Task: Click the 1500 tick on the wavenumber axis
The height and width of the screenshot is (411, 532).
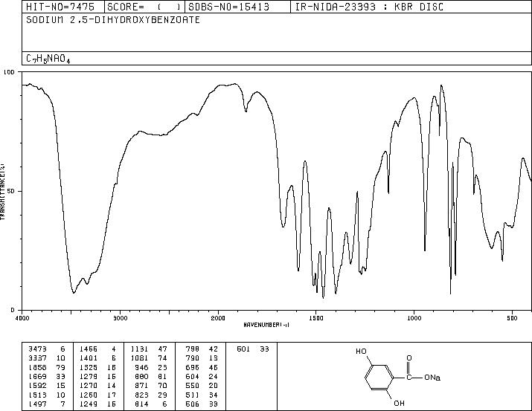Action: [316, 318]
